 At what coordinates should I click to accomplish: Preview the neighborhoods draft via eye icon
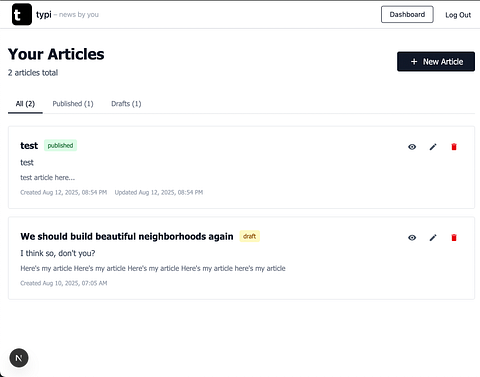pos(412,238)
